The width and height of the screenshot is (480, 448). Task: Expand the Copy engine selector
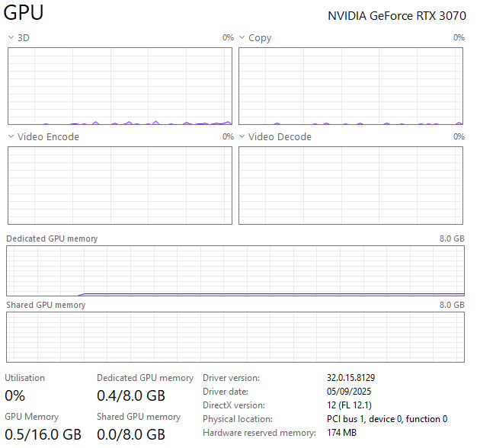[x=242, y=37]
